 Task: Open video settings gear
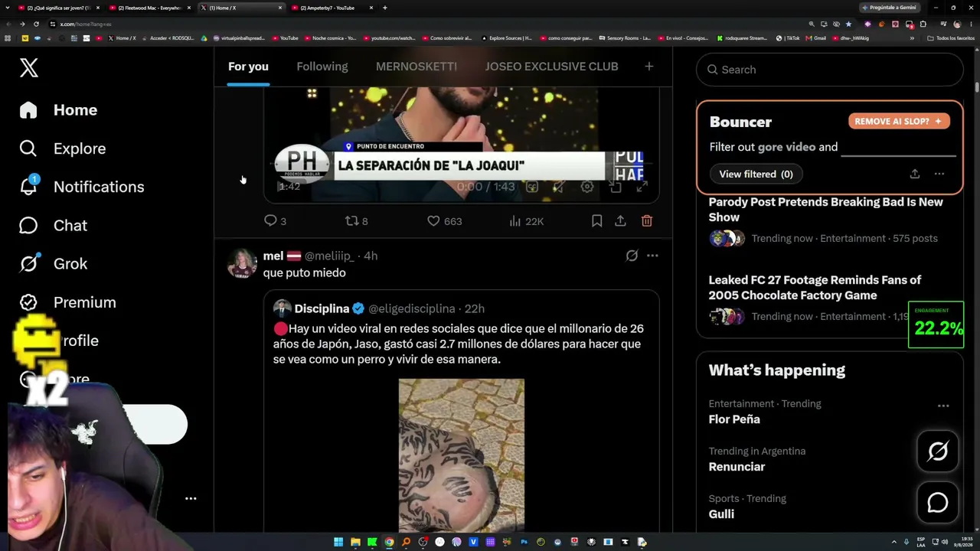point(587,187)
